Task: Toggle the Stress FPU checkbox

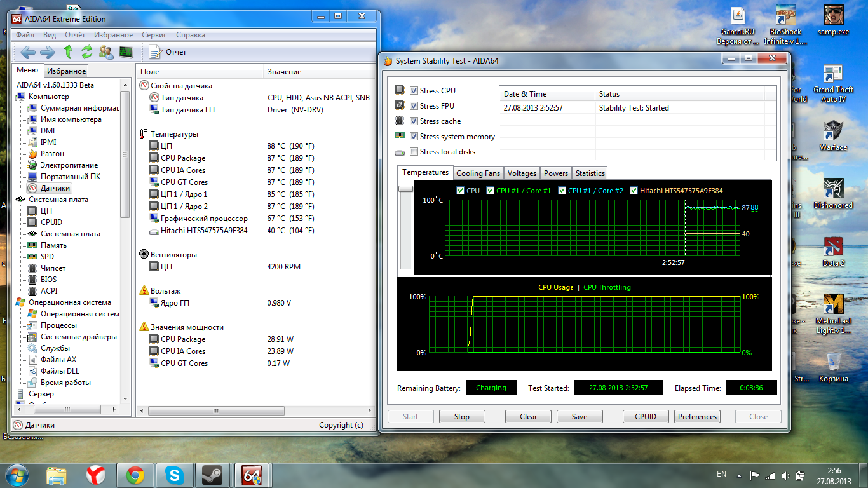Action: pyautogui.click(x=414, y=106)
